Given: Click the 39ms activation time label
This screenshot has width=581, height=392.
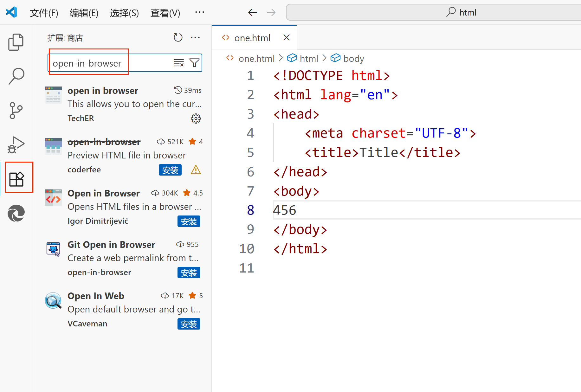Looking at the screenshot, I should pyautogui.click(x=193, y=90).
